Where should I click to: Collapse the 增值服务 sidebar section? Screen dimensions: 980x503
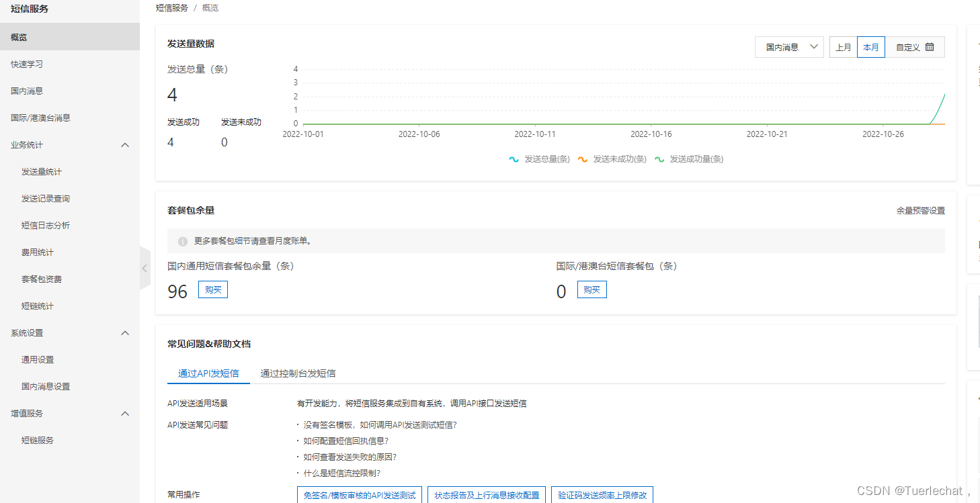(125, 413)
